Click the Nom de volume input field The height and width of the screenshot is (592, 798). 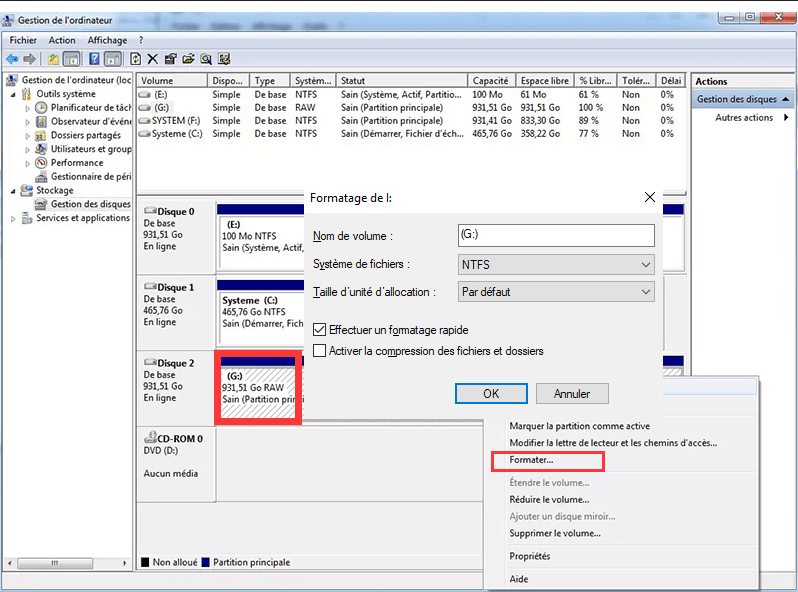coord(556,235)
